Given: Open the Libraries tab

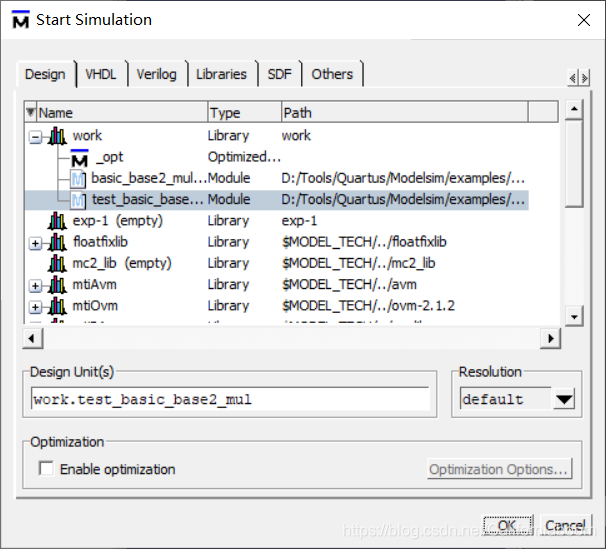Looking at the screenshot, I should point(221,74).
